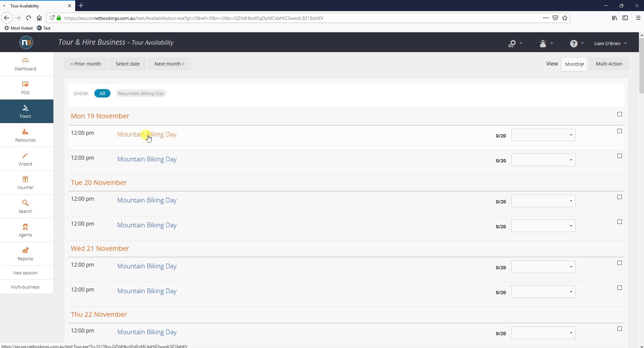Go to Agents section
The image size is (644, 348).
click(x=25, y=230)
